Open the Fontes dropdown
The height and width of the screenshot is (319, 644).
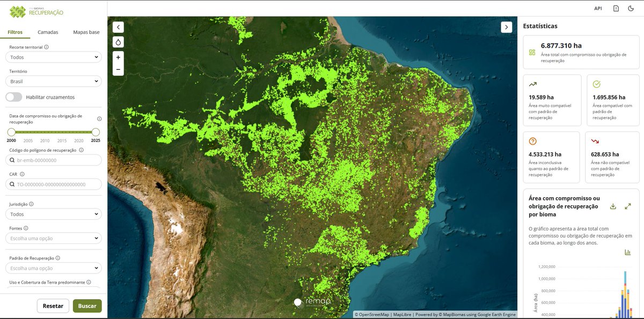click(54, 238)
